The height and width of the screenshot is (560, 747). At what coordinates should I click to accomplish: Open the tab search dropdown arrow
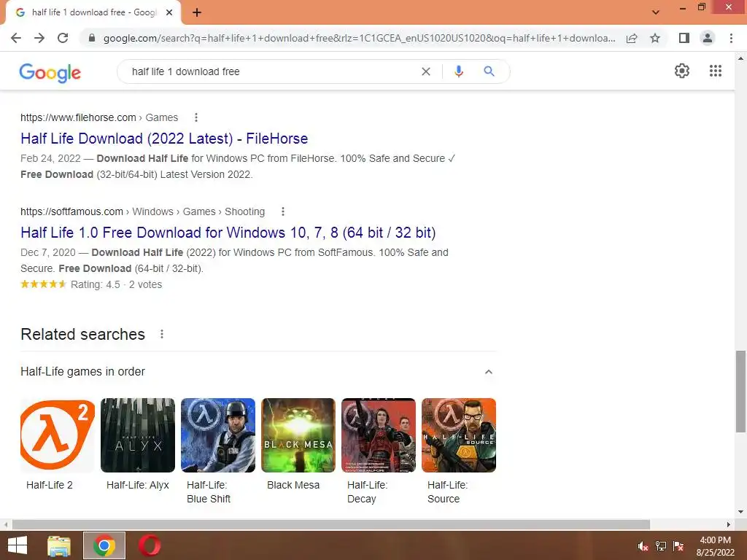(x=656, y=12)
